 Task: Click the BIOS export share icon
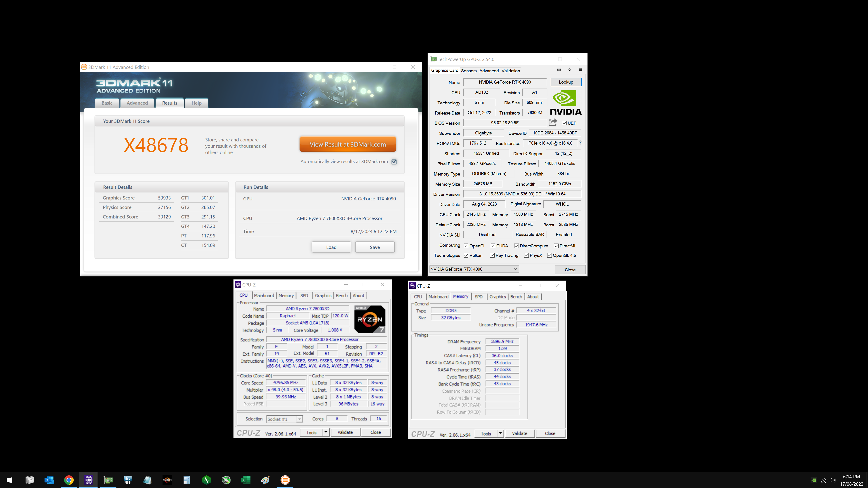[553, 122]
